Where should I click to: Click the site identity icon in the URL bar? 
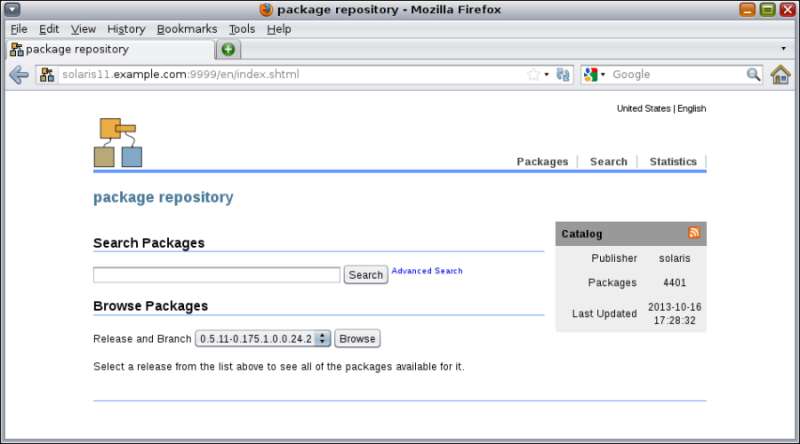tap(47, 75)
